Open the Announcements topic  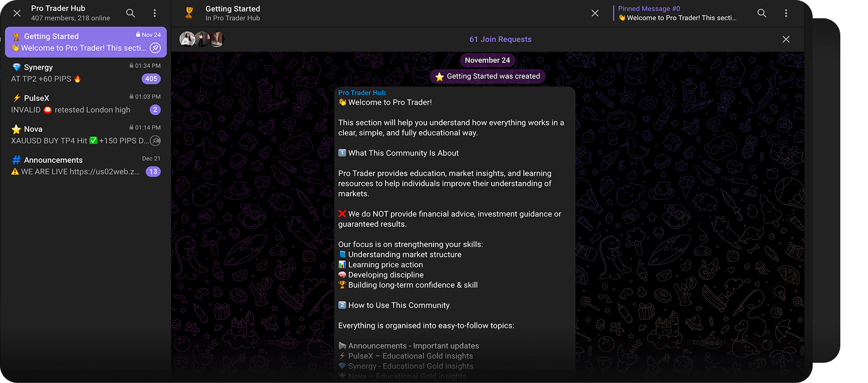[x=85, y=166]
